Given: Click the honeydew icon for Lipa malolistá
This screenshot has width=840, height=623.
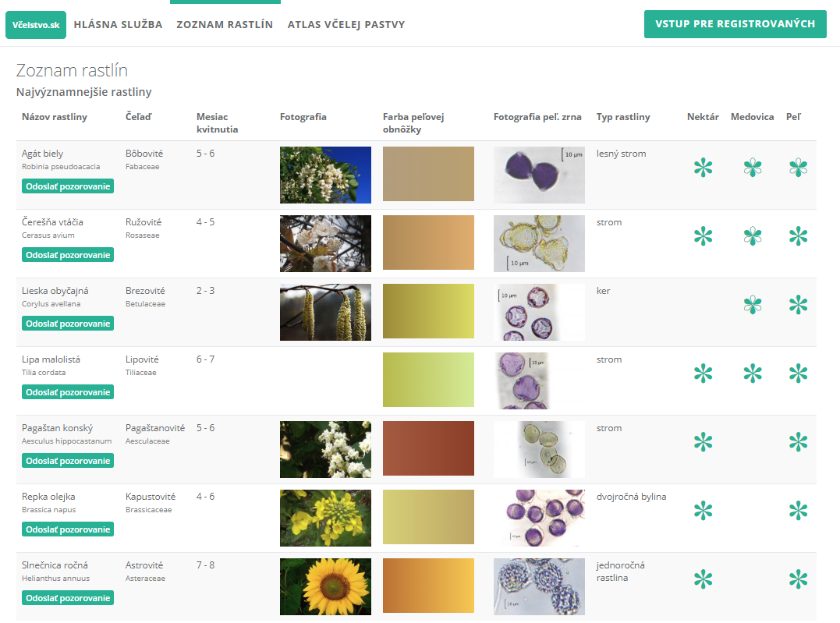Looking at the screenshot, I should click(752, 373).
